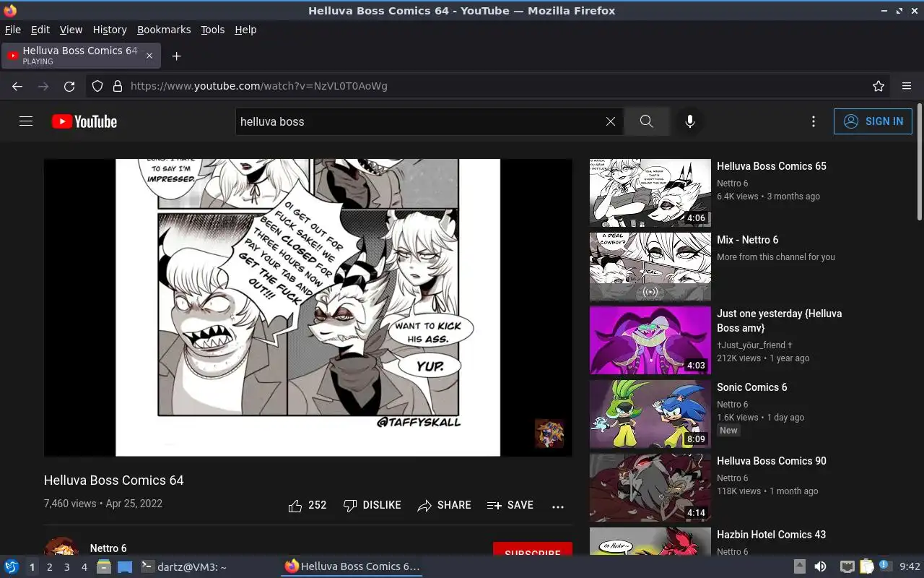Image resolution: width=924 pixels, height=578 pixels.
Task: Switch to workspace 3 in taskbar
Action: [x=66, y=567]
